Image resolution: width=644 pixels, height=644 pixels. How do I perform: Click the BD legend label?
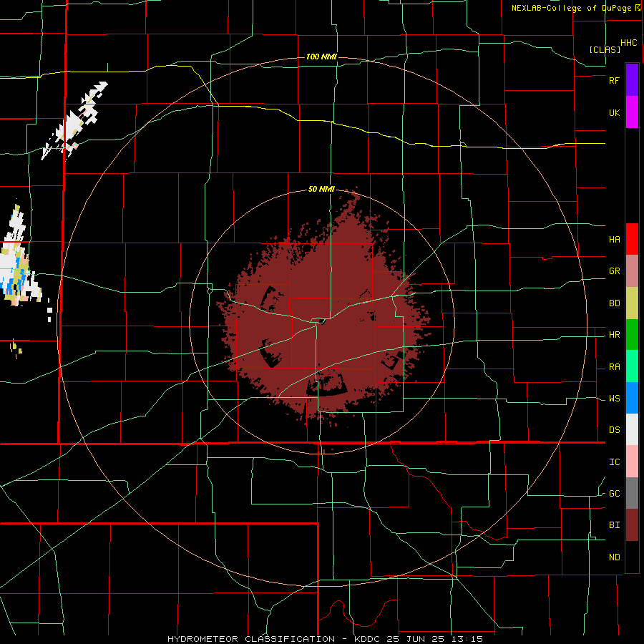coord(615,303)
